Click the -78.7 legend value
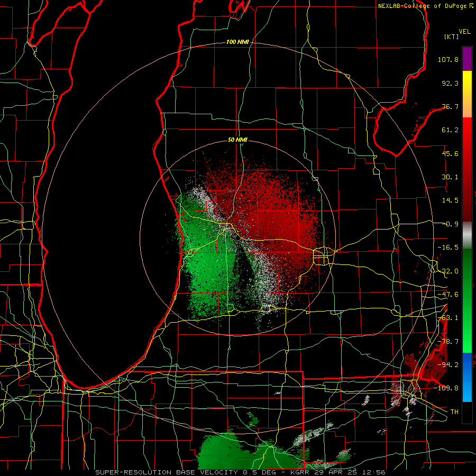The width and height of the screenshot is (476, 476). pos(448,342)
